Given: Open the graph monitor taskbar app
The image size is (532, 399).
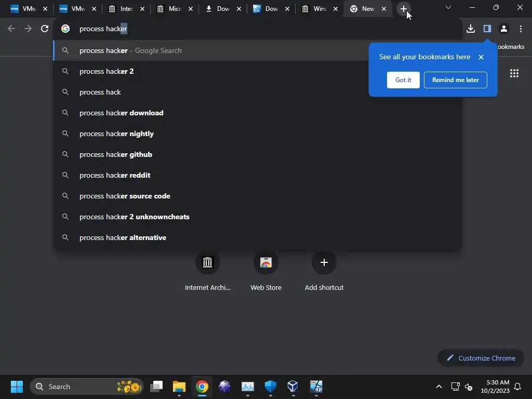Looking at the screenshot, I should coord(248,387).
